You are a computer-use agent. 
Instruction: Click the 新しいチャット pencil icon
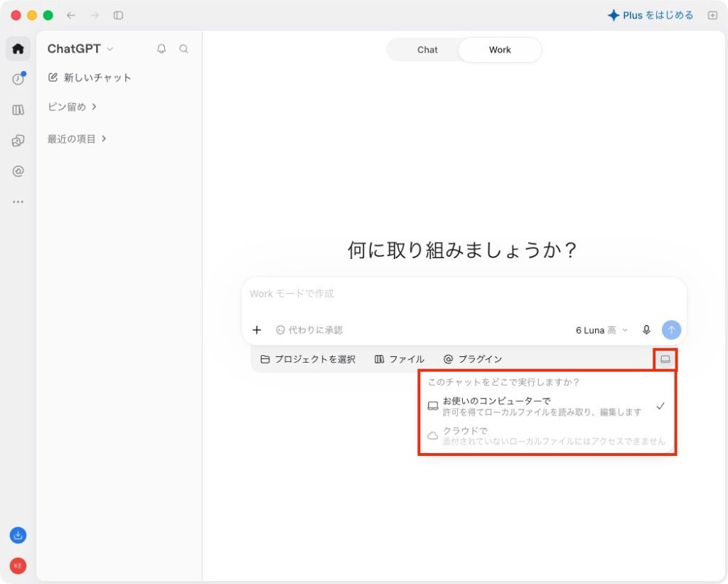pos(53,78)
